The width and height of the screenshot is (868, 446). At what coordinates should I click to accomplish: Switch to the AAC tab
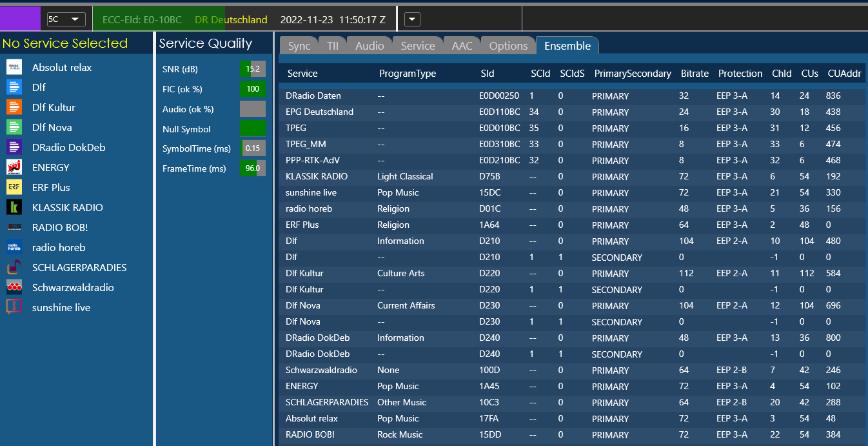[x=462, y=46]
